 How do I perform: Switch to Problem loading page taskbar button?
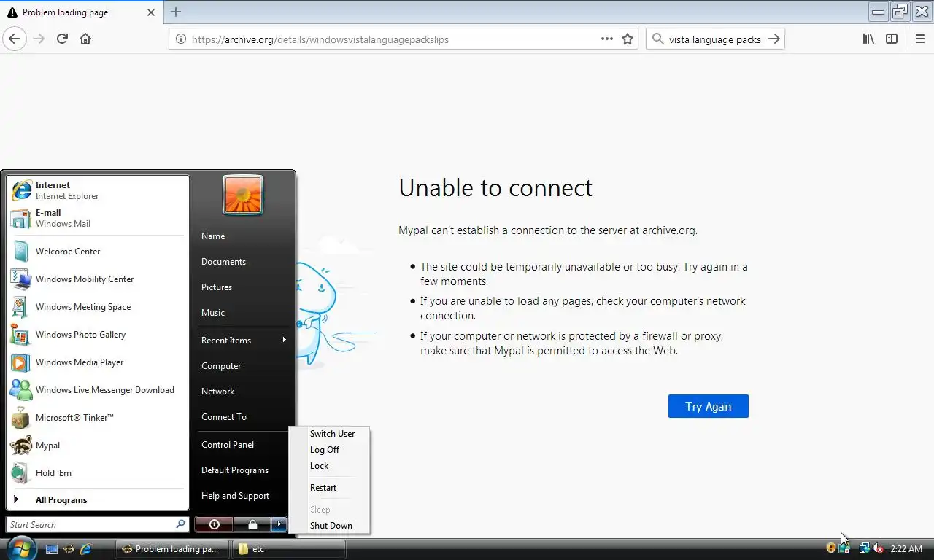pyautogui.click(x=172, y=549)
